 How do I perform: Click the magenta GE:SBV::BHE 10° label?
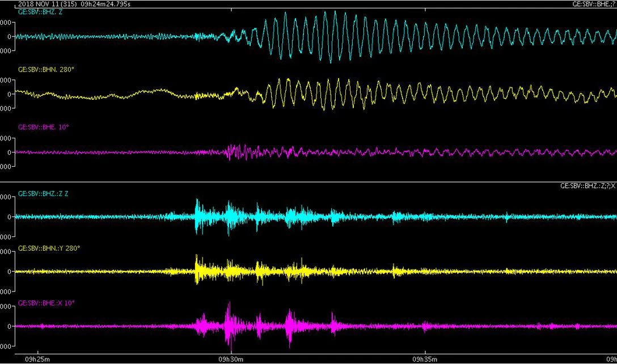point(44,127)
